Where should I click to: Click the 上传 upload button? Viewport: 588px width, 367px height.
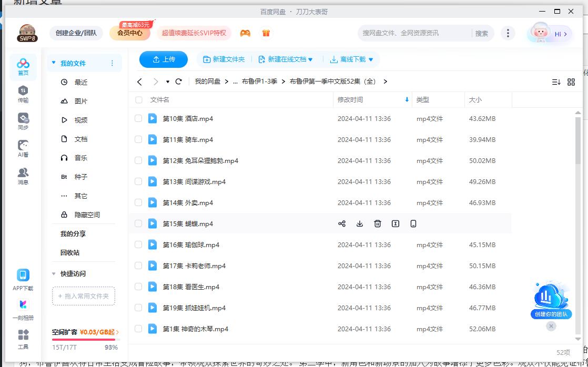coord(163,59)
